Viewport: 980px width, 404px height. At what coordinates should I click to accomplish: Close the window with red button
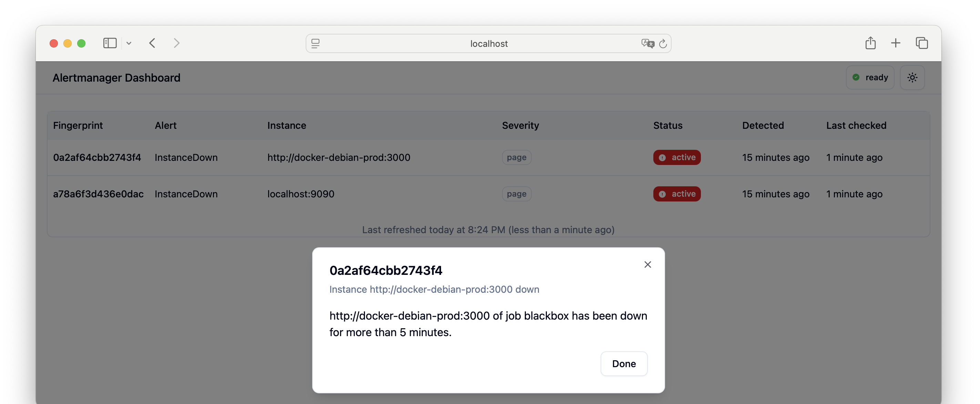coord(54,43)
